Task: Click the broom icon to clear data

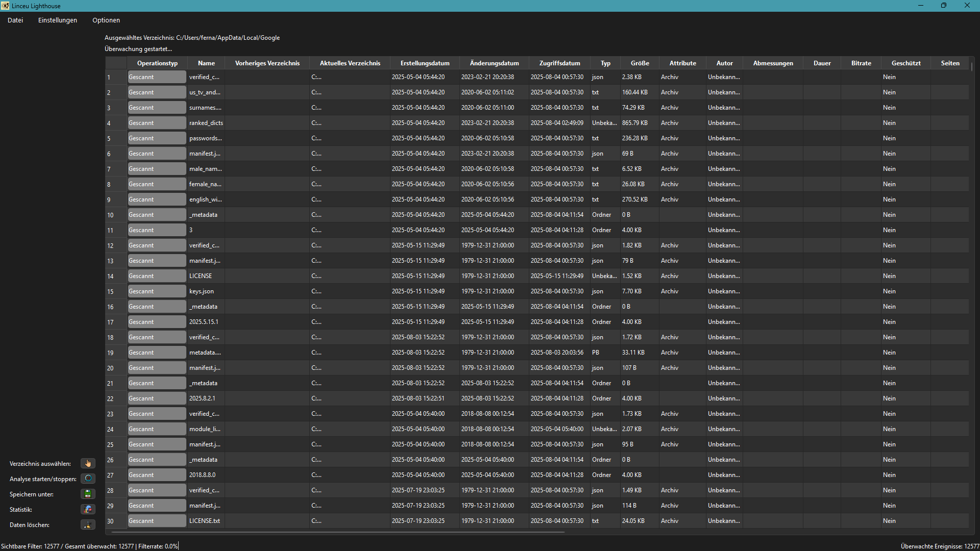Action: [88, 525]
